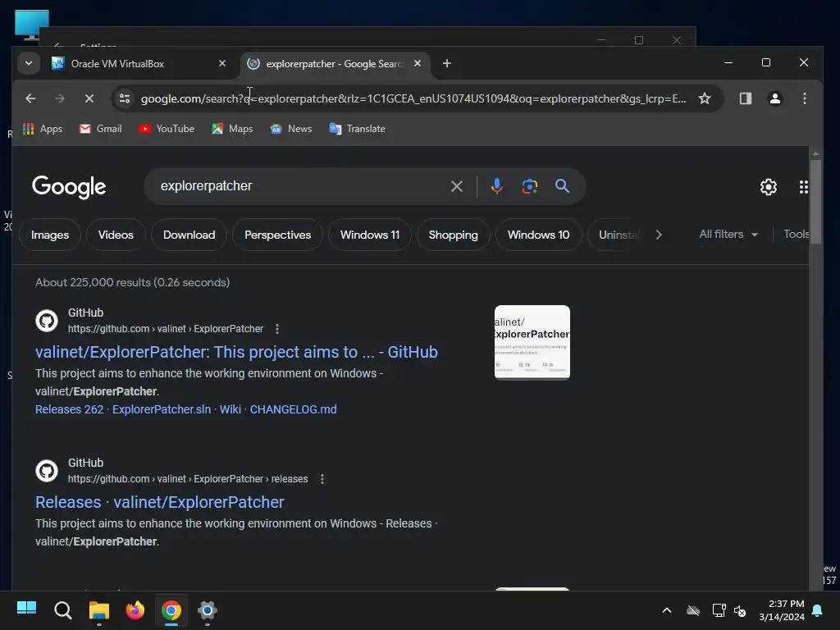Open News bookmark
Viewport: 840px width, 630px height.
tap(291, 129)
